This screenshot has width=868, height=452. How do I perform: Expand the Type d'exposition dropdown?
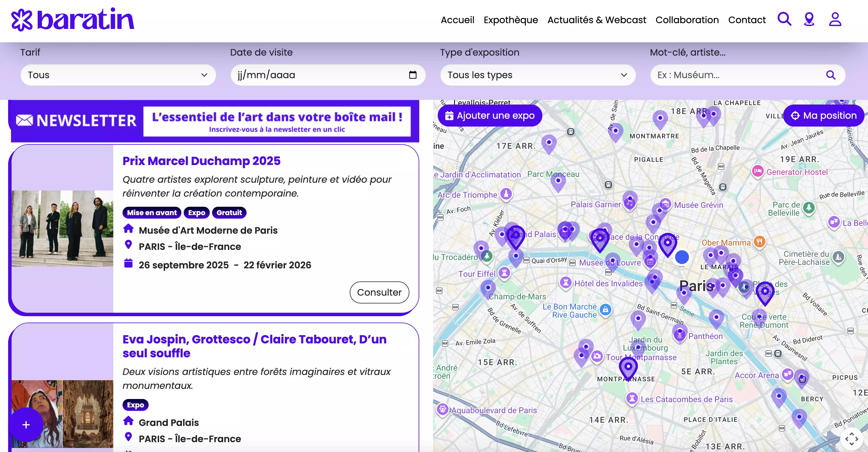pos(537,75)
